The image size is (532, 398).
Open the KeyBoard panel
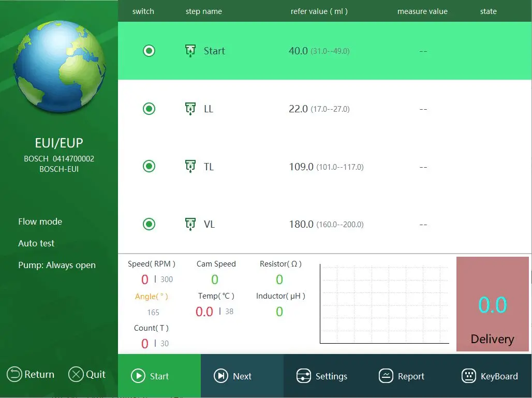coord(490,376)
